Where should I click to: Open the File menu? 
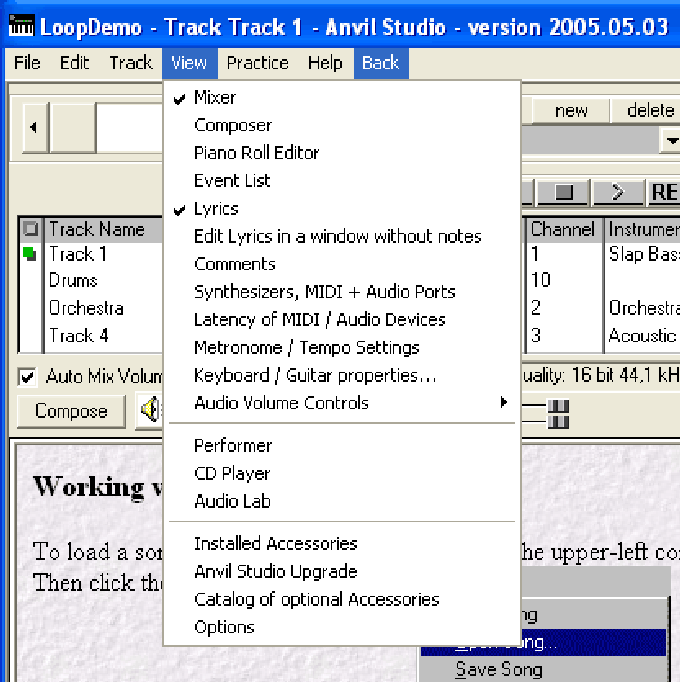click(x=27, y=63)
